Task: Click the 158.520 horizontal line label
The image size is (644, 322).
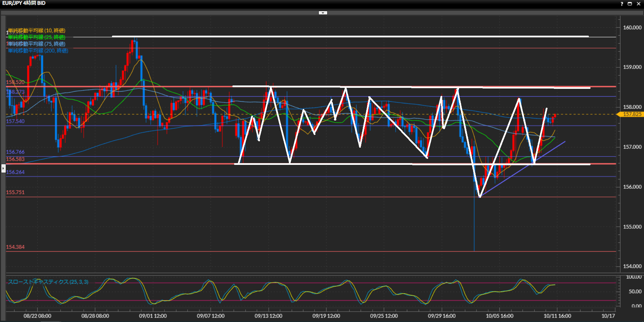Action: (15, 82)
